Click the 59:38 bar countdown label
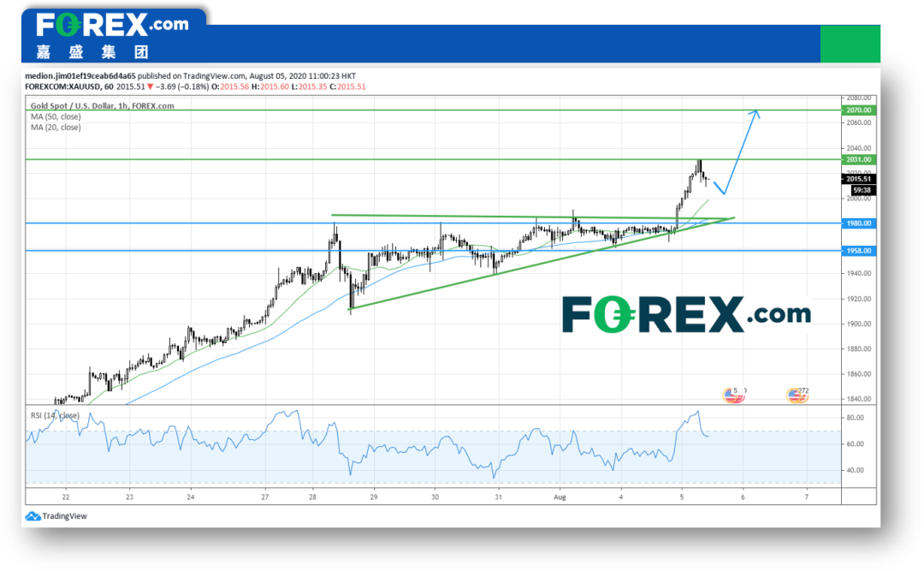Image resolution: width=924 pixels, height=571 pixels. coord(862,190)
